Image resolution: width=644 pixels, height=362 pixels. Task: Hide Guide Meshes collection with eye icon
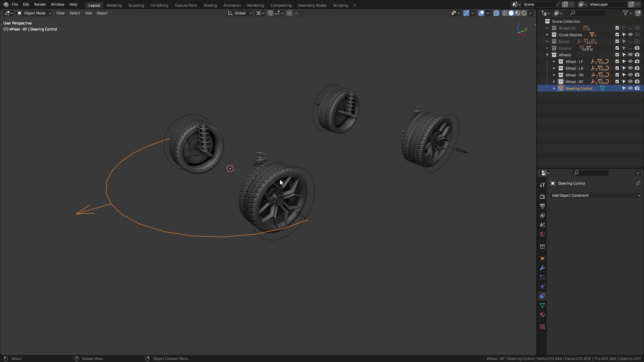click(x=631, y=35)
